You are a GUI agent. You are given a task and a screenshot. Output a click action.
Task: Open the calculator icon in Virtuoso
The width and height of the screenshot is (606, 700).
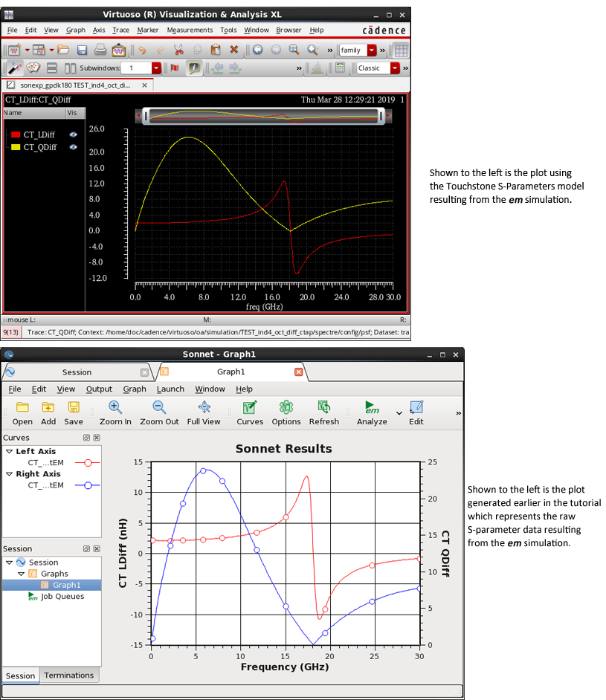coord(341,68)
